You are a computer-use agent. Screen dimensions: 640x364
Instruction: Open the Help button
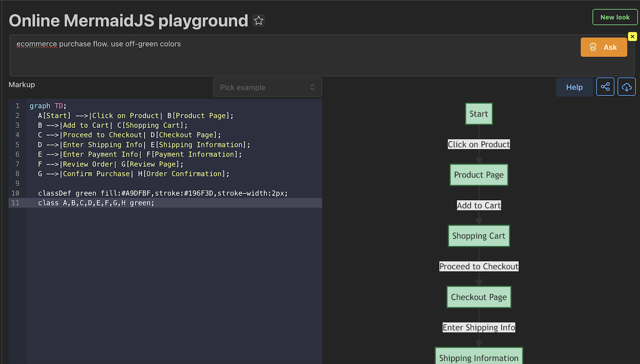574,87
